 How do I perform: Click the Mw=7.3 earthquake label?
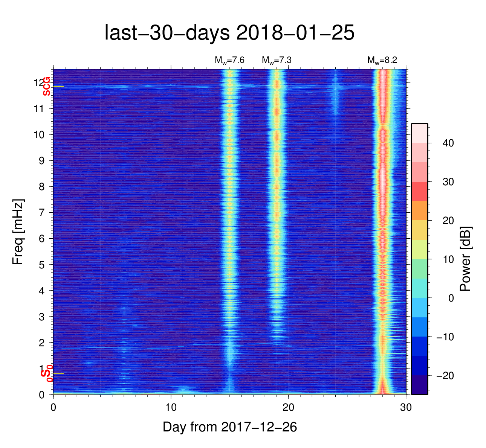(x=277, y=60)
